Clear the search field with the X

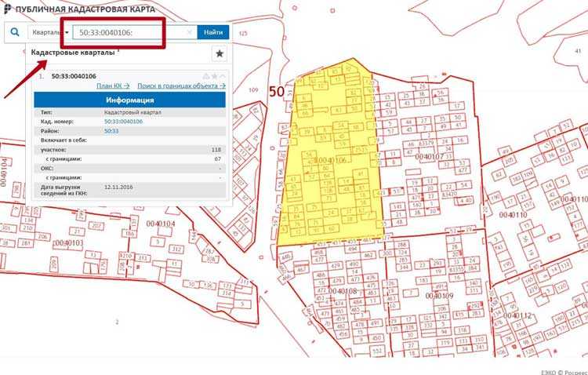pyautogui.click(x=190, y=33)
